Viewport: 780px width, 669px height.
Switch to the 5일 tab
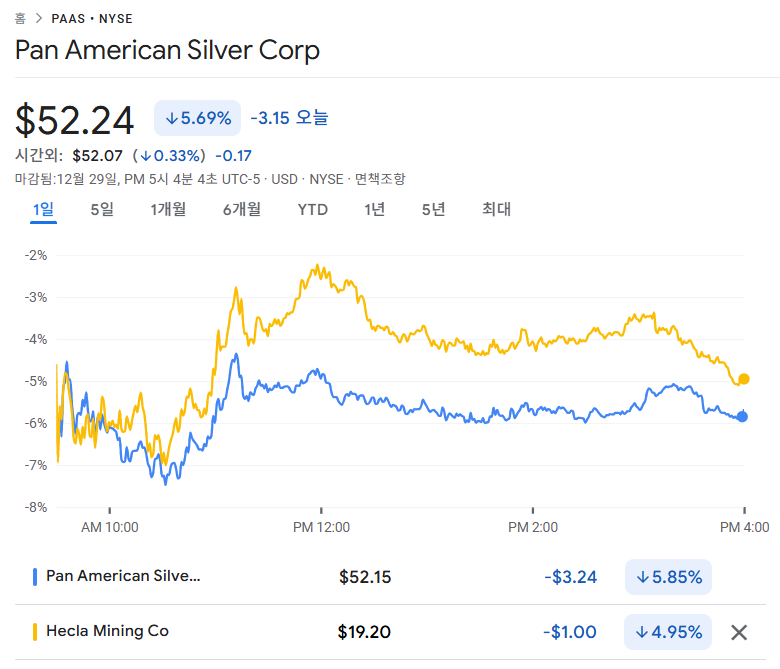pos(102,209)
